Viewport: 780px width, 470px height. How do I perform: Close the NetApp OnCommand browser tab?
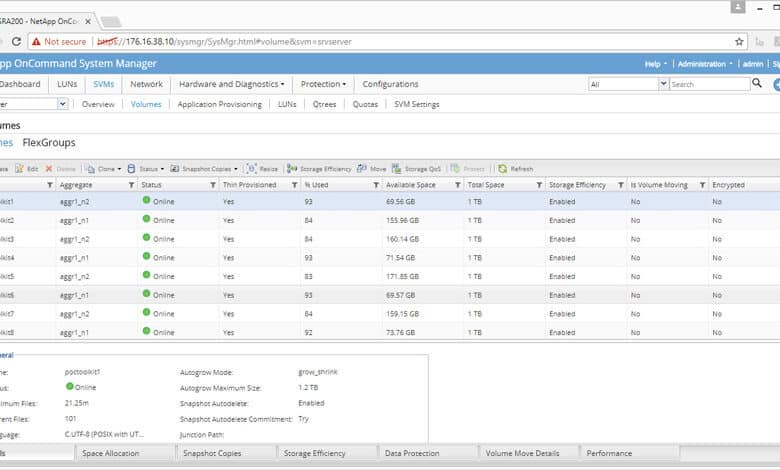click(88, 21)
